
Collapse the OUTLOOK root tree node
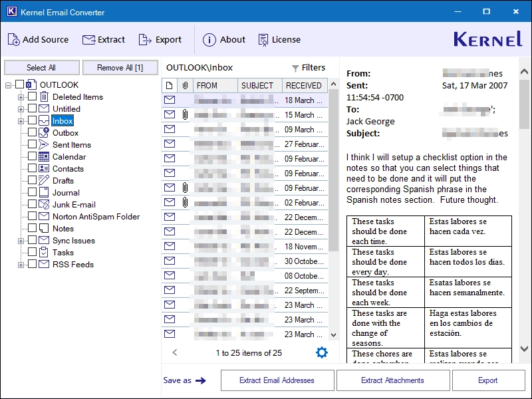coord(9,85)
